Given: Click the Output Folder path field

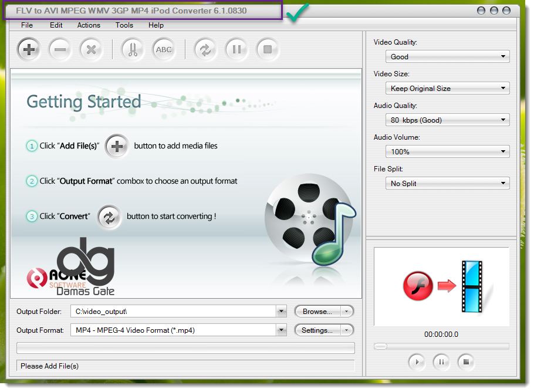Looking at the screenshot, I should point(174,311).
